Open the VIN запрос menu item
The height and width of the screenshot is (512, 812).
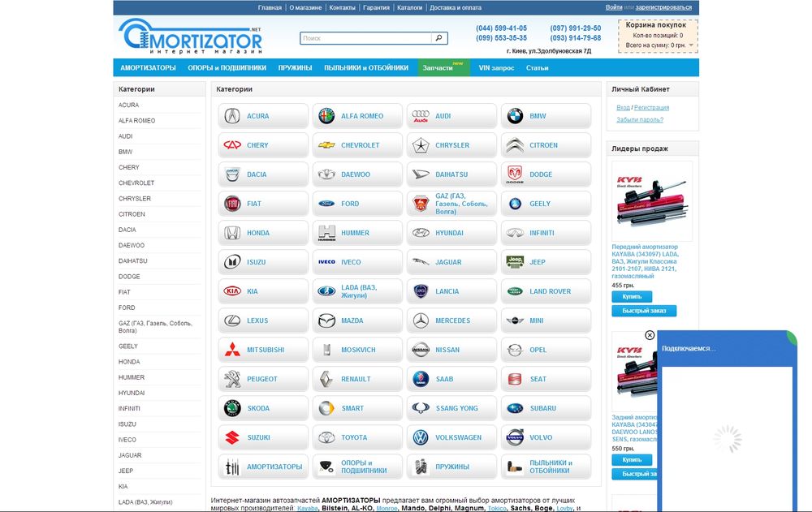point(496,68)
